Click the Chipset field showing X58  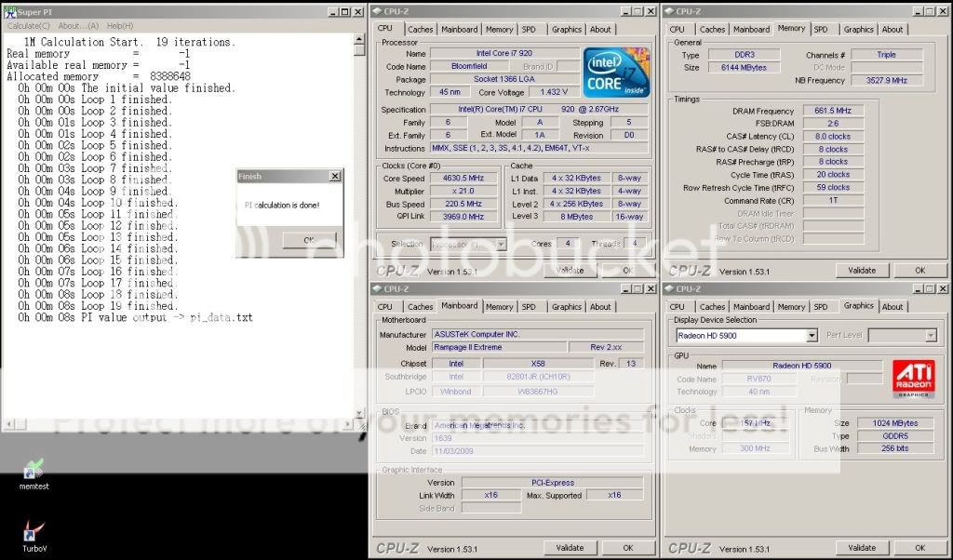538,363
